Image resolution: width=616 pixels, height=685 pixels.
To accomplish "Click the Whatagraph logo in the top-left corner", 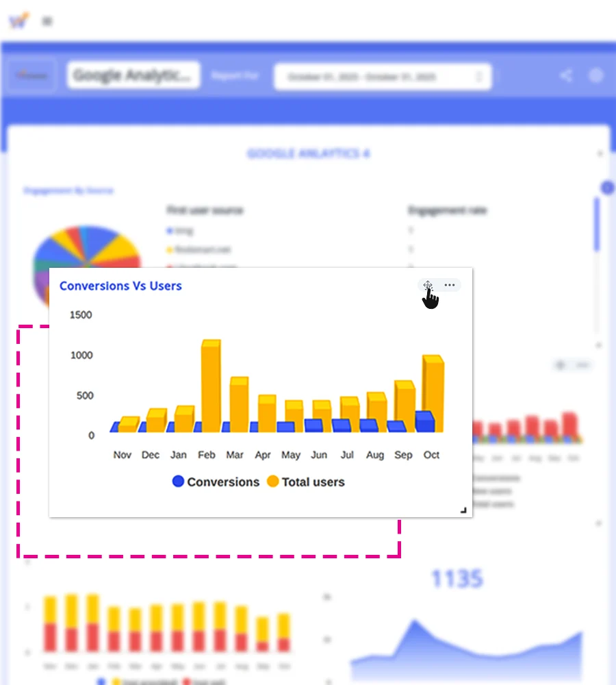I will (18, 21).
